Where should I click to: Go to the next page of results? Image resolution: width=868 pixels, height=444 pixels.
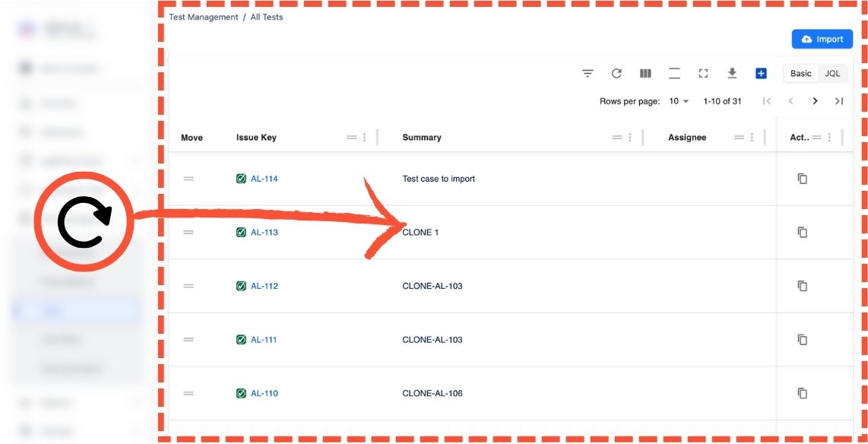pos(815,101)
